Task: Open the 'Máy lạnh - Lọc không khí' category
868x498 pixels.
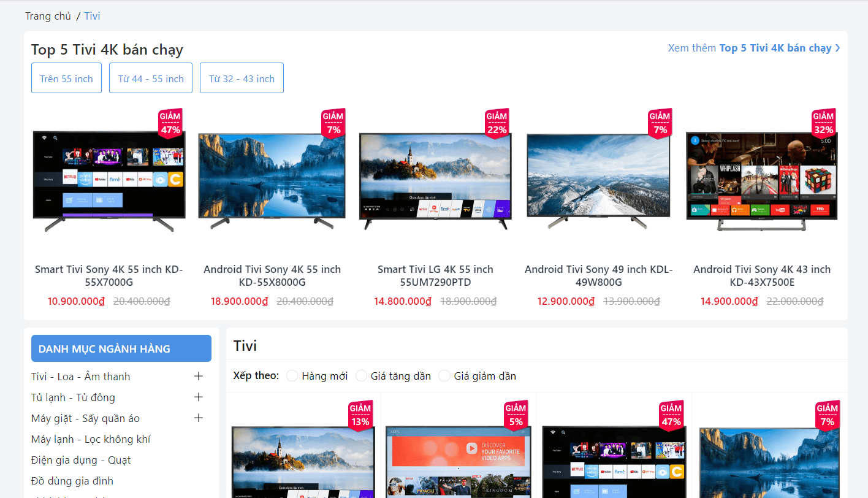Action: click(91, 439)
